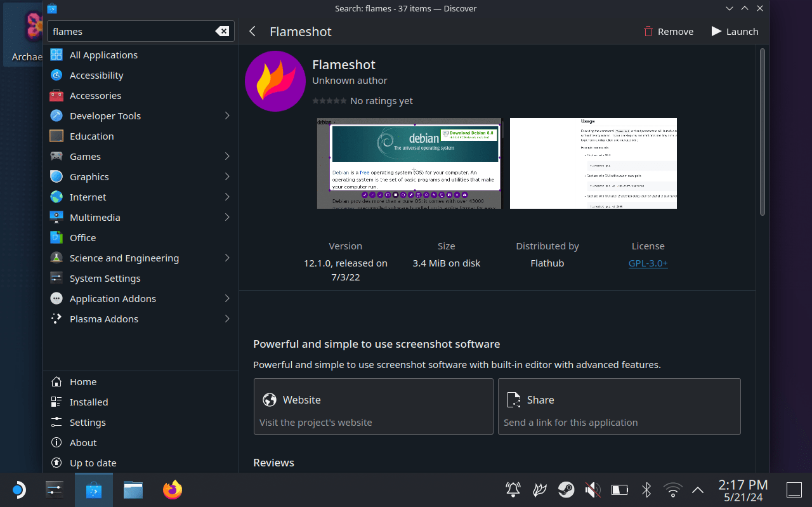812x507 pixels.
Task: Expand the Developer Tools category
Action: (227, 115)
